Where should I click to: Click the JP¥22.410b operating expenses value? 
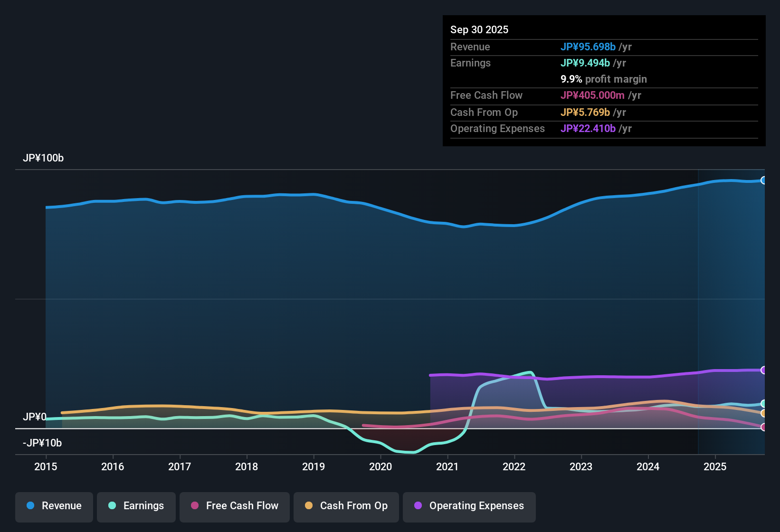point(588,129)
